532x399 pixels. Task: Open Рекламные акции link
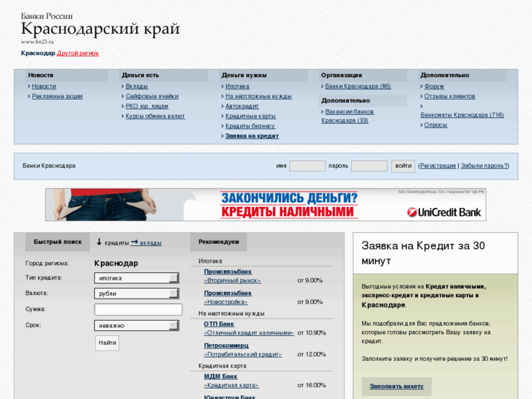[57, 96]
